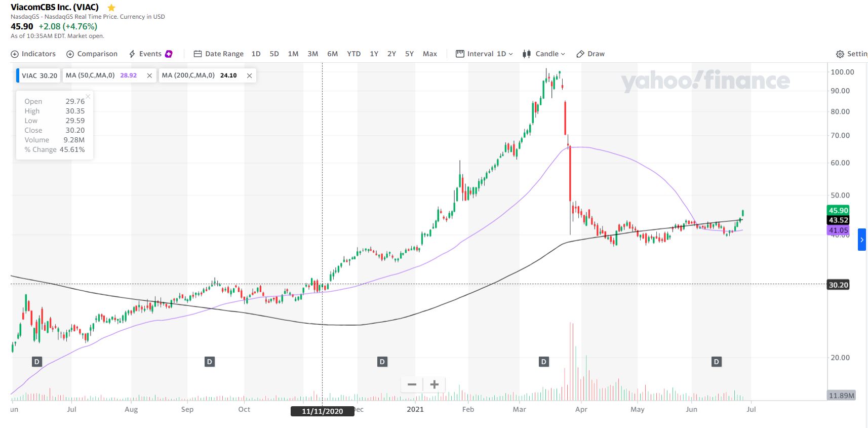This screenshot has width=868, height=428.
Task: Select the YTD date range
Action: [x=354, y=54]
